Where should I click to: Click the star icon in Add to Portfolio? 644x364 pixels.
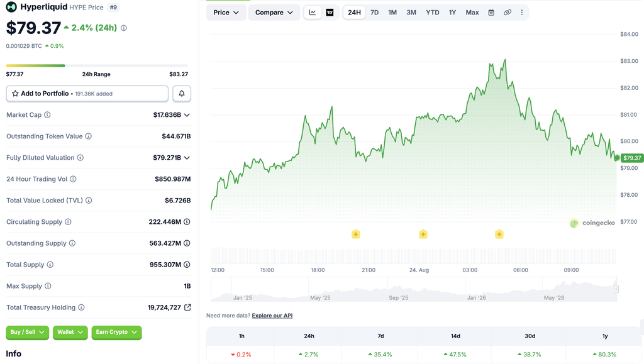click(x=15, y=94)
